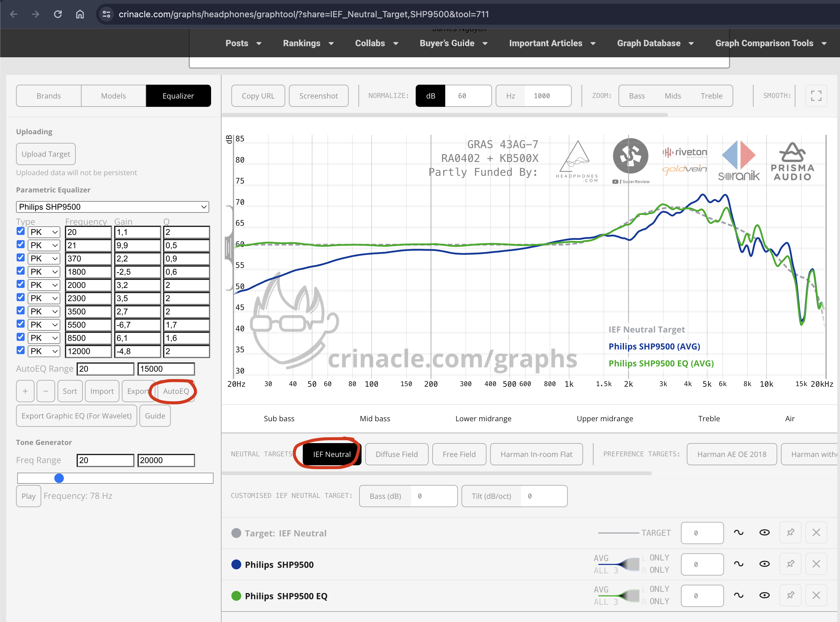Click the blue Philips SHP9500 color dot

click(x=236, y=564)
